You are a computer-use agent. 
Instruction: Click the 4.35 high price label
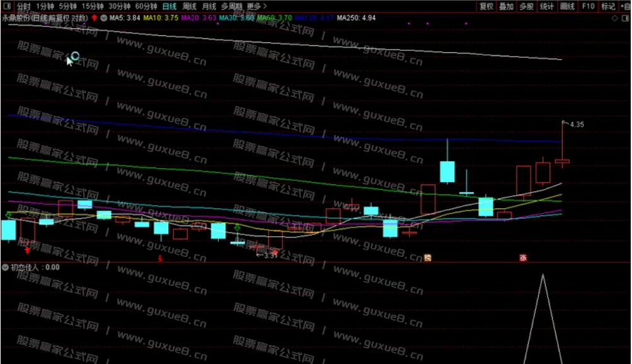point(576,125)
